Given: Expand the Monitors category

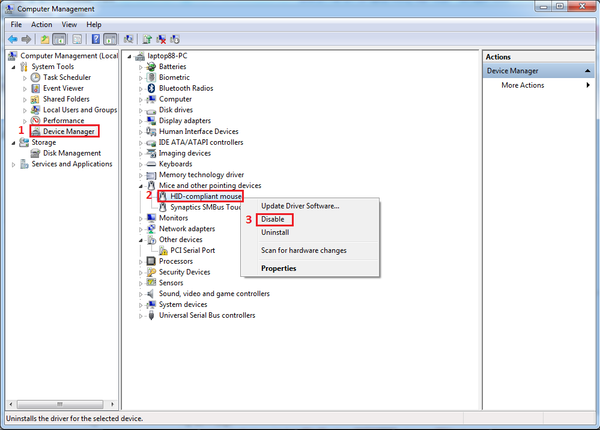Looking at the screenshot, I should tap(140, 218).
